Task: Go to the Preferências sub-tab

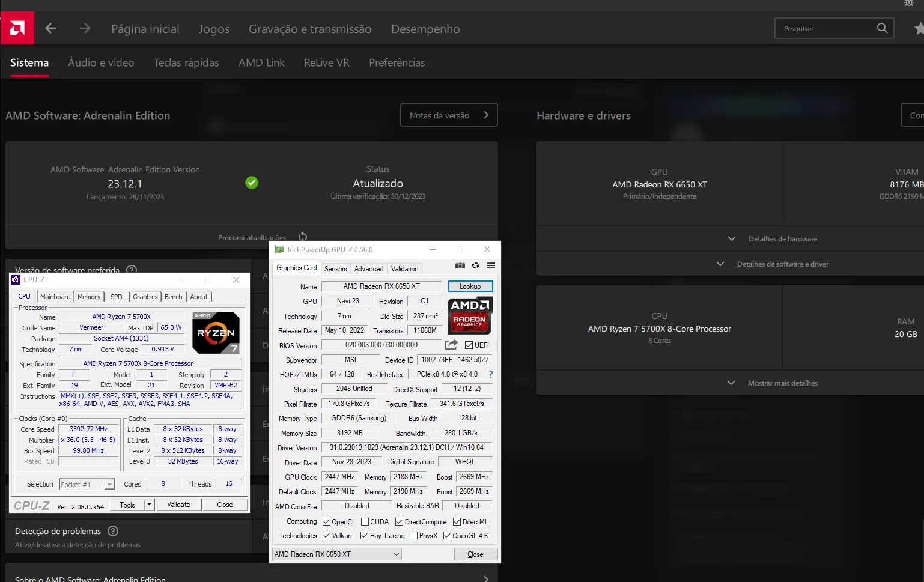Action: 397,62
